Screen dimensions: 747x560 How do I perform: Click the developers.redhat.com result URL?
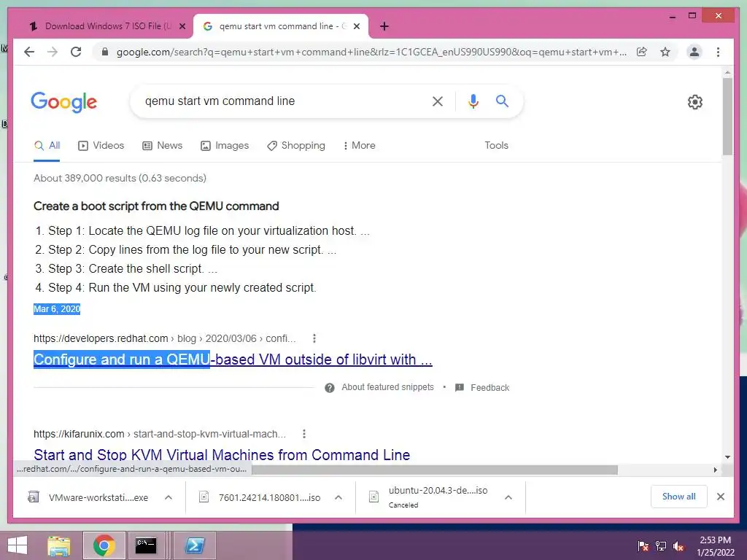[x=165, y=338]
